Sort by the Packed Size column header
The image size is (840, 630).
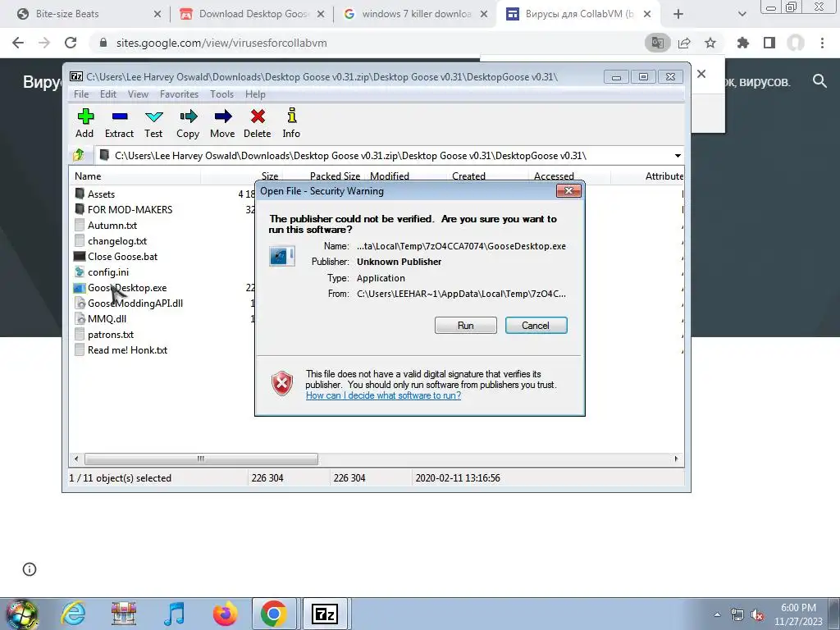(335, 176)
